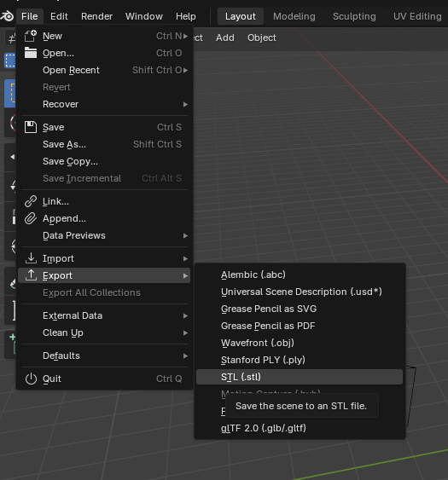The width and height of the screenshot is (448, 480).
Task: Open the Help menu
Action: pos(186,16)
